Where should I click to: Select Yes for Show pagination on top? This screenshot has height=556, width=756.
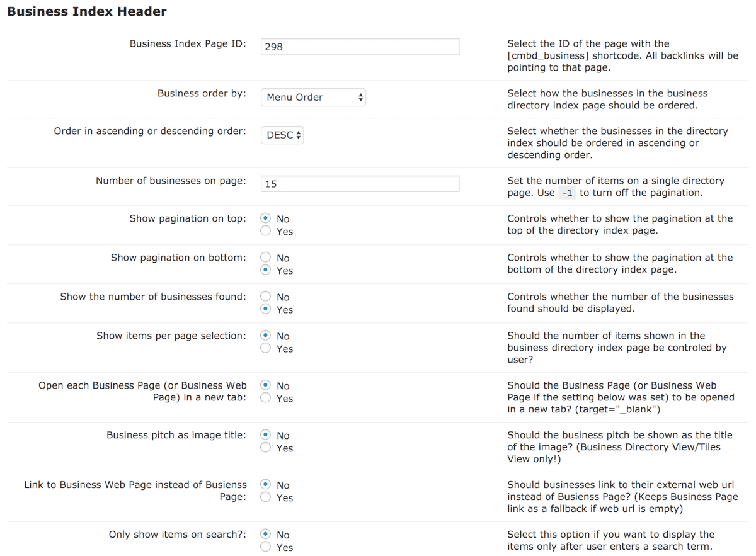coord(266,231)
